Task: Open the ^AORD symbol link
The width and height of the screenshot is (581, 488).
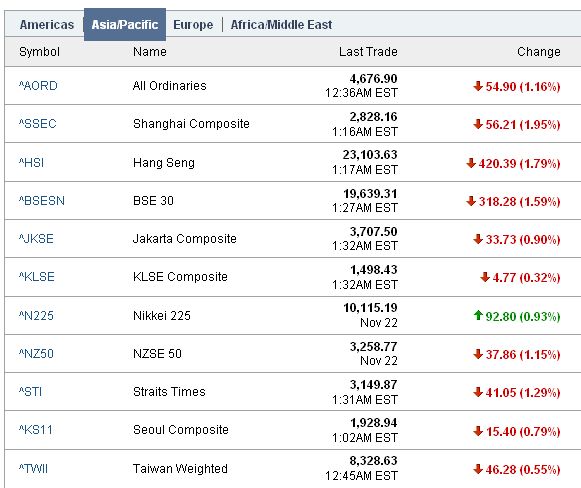Action: point(38,86)
